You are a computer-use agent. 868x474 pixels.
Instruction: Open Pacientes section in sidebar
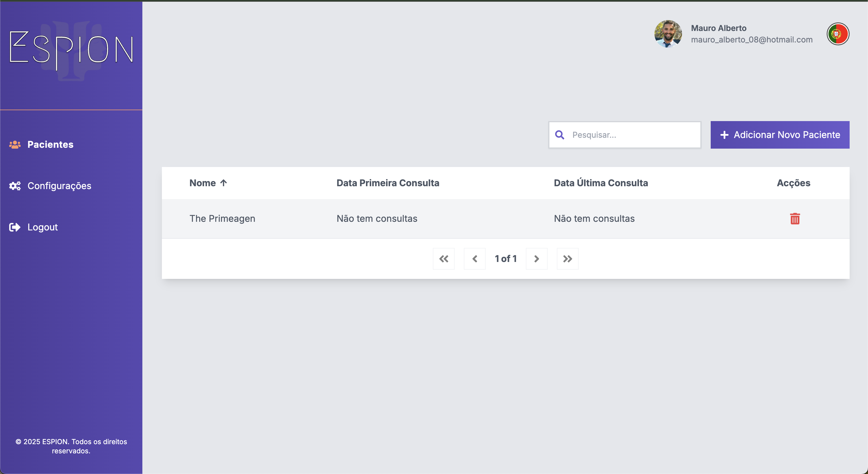(50, 145)
